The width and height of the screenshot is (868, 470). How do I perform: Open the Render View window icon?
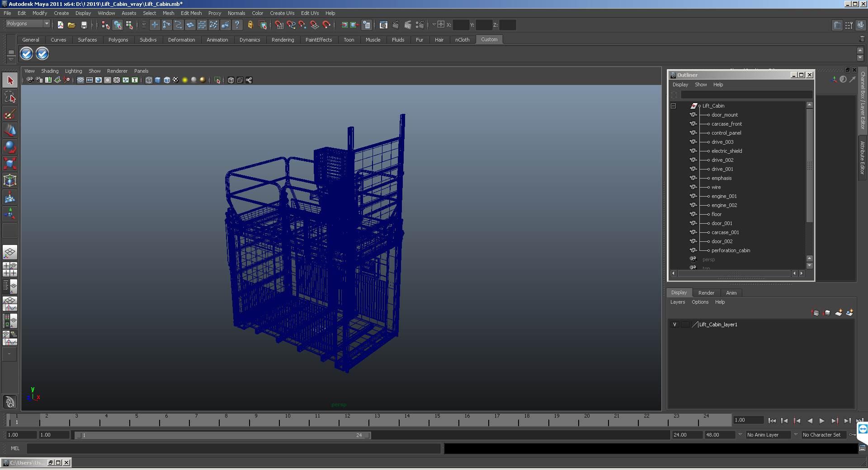tap(383, 25)
